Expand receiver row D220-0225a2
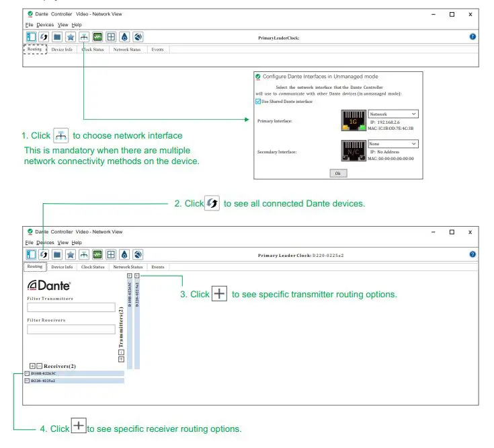494x448 pixels. point(27,381)
